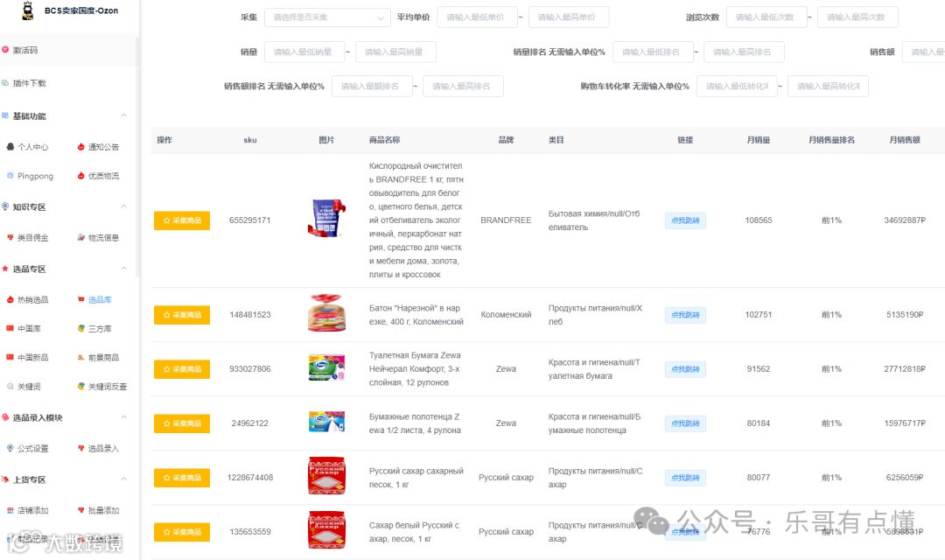Click the icon beside 前景商品
This screenshot has height=560, width=945.
80,358
